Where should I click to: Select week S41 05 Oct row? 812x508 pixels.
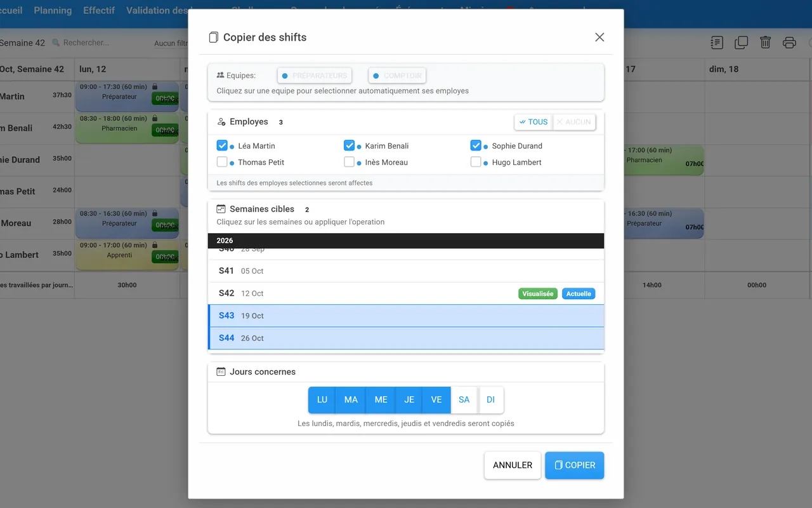coord(406,271)
